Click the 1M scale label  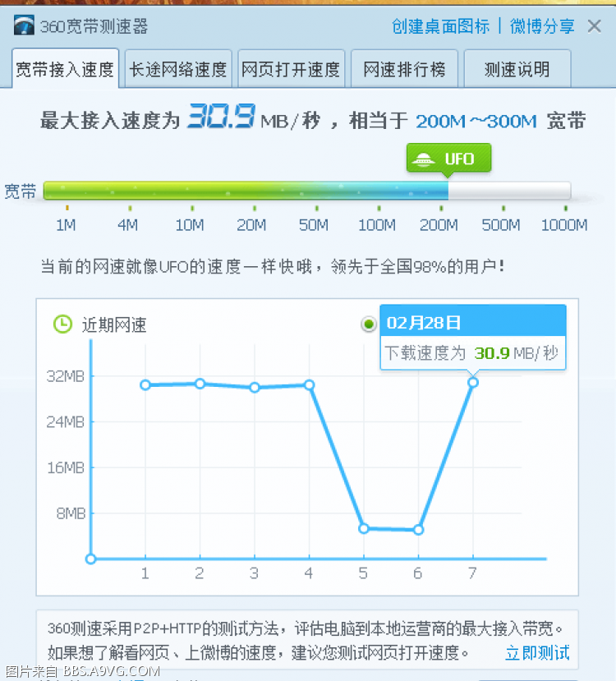[66, 225]
